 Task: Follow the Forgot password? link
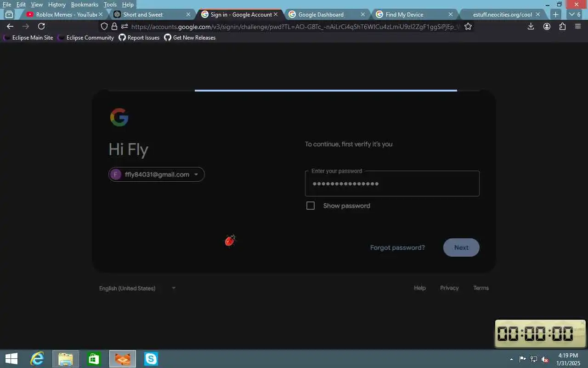397,247
